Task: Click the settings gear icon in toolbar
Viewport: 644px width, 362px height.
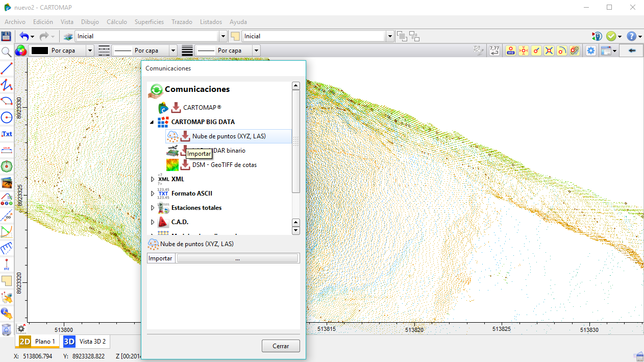Action: click(591, 51)
